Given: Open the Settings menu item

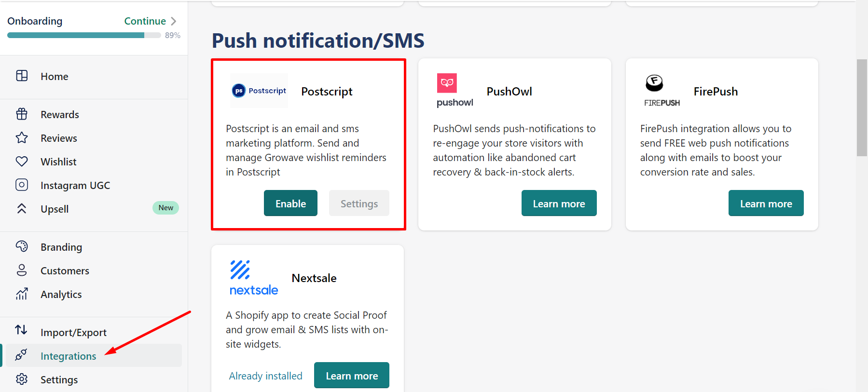Looking at the screenshot, I should point(59,379).
